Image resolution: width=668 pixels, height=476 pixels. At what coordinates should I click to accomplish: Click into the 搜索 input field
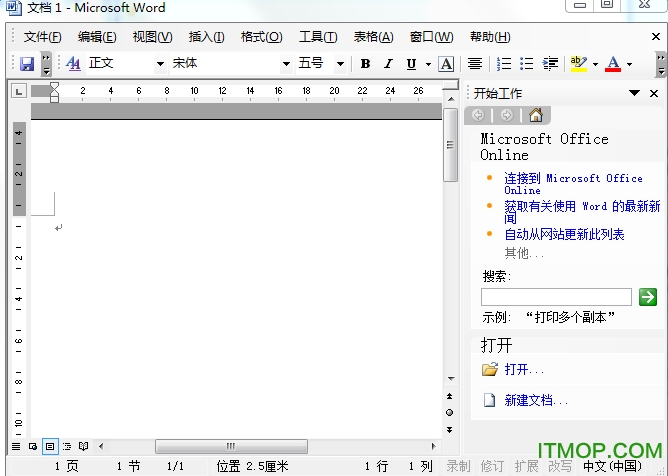[x=556, y=297]
